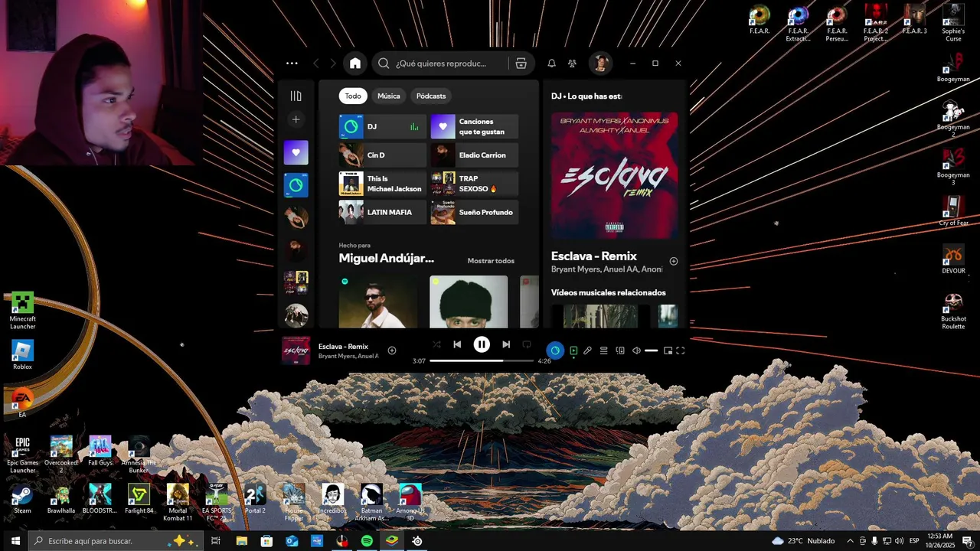Click the blue DJ button in player bar
This screenshot has width=980, height=551.
pyautogui.click(x=555, y=350)
